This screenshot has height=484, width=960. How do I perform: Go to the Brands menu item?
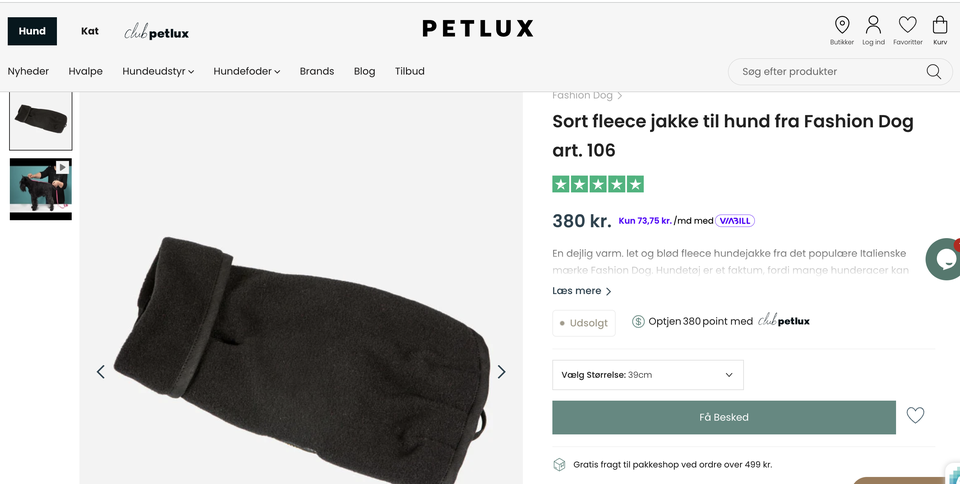pyautogui.click(x=317, y=72)
